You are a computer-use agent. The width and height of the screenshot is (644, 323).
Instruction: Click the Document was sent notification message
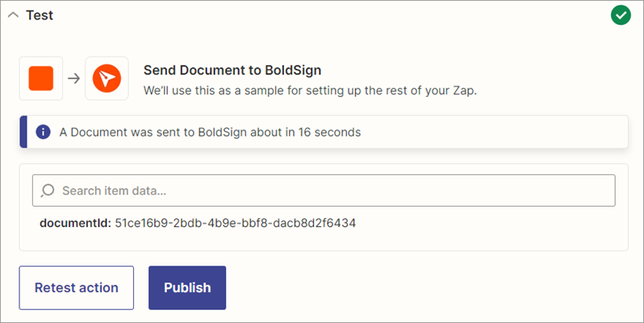pyautogui.click(x=210, y=132)
